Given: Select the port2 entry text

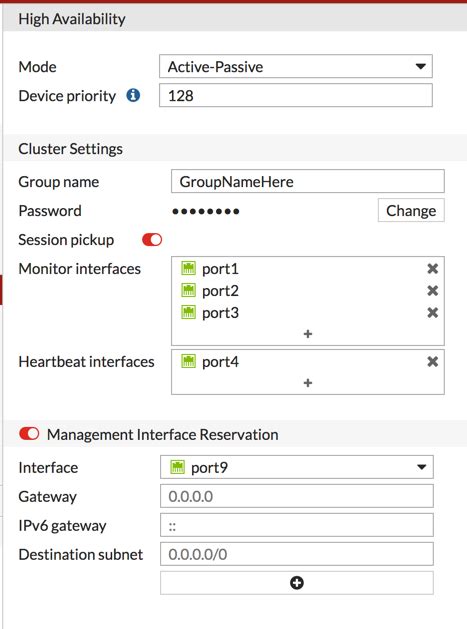Looking at the screenshot, I should click(x=220, y=291).
